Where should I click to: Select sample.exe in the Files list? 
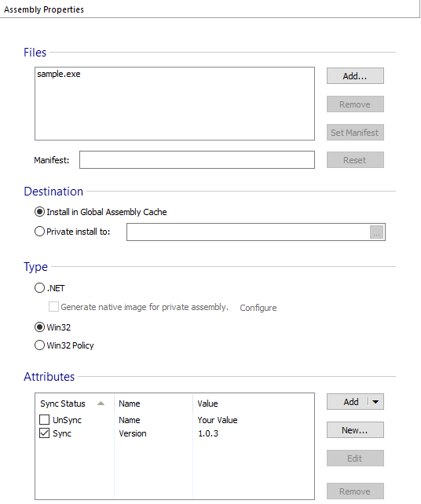click(x=59, y=75)
